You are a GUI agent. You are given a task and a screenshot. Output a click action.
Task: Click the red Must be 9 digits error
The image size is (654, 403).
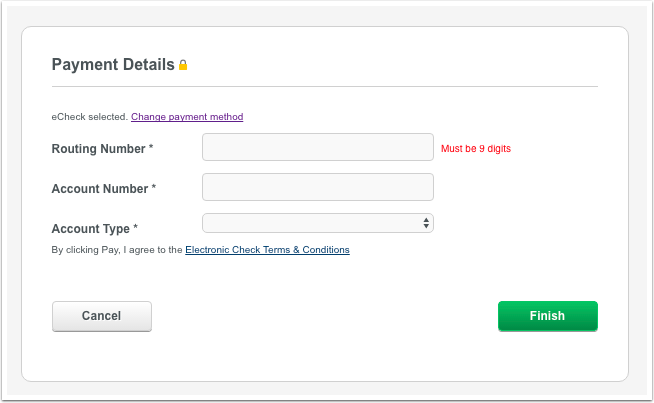(476, 149)
